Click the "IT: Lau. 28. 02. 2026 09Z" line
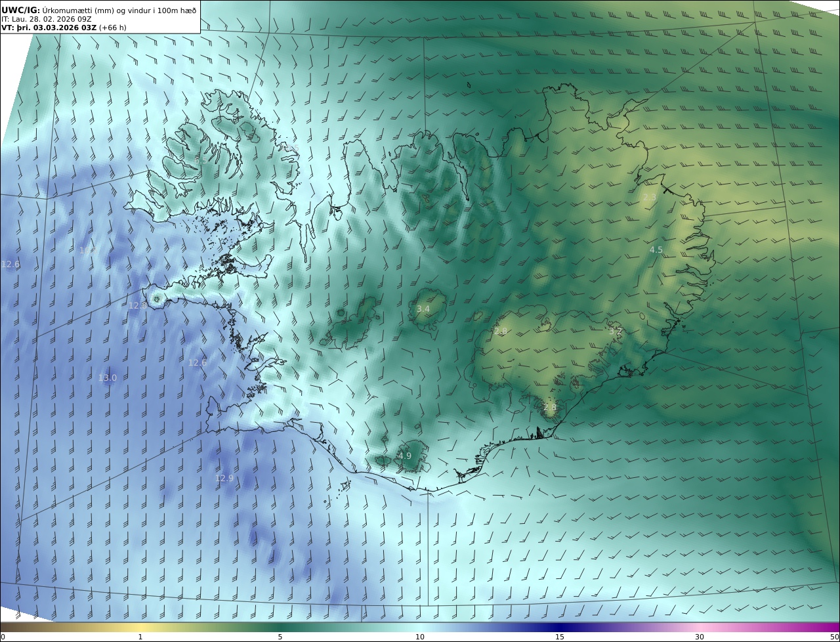This screenshot has width=840, height=642. (47, 19)
